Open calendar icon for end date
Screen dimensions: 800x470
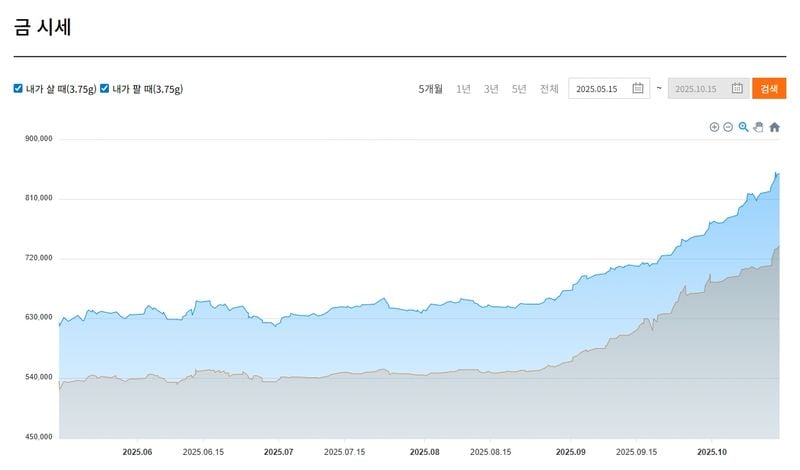(737, 88)
